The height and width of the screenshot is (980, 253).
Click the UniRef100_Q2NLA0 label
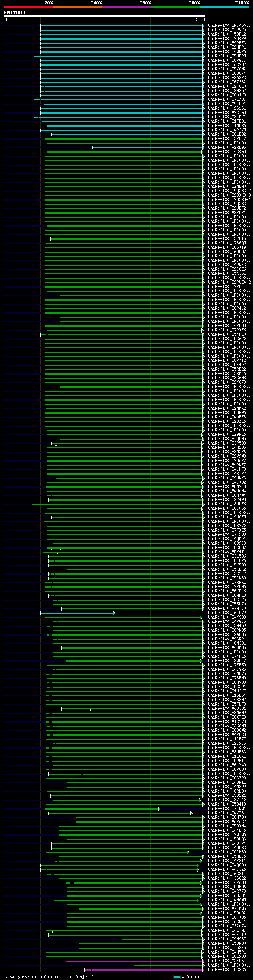tap(227, 186)
